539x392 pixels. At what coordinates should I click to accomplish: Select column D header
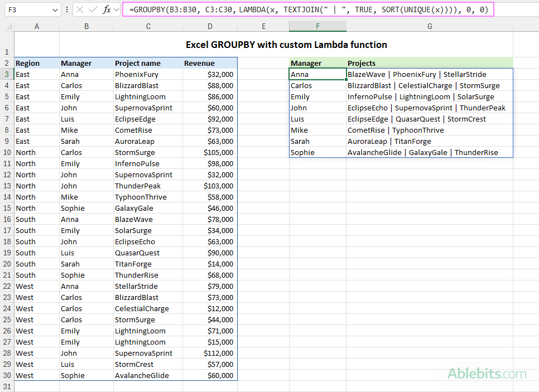pyautogui.click(x=210, y=26)
